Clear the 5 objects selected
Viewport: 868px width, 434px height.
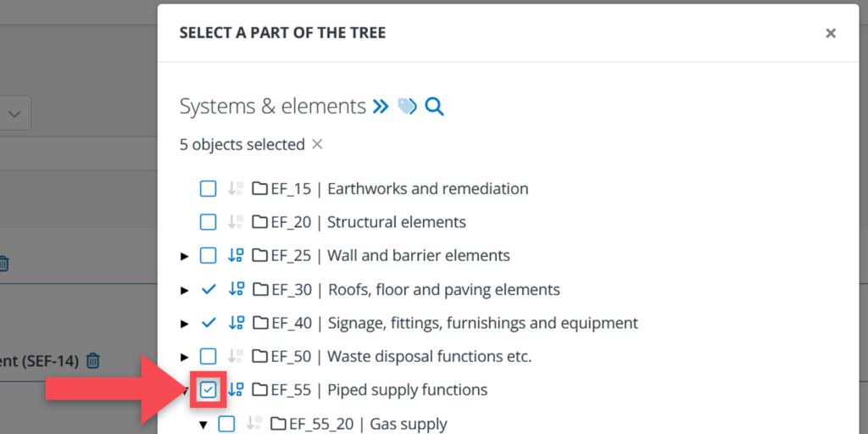[317, 145]
